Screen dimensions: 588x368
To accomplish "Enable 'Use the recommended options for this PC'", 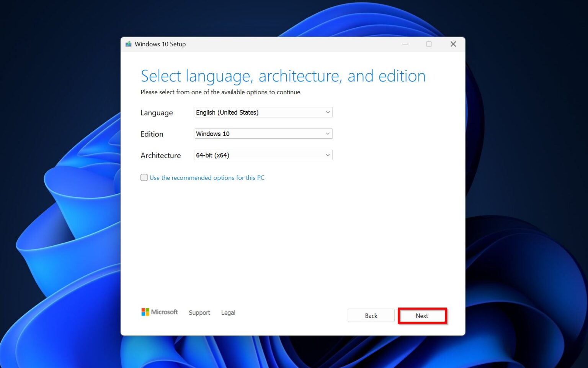I will 144,177.
